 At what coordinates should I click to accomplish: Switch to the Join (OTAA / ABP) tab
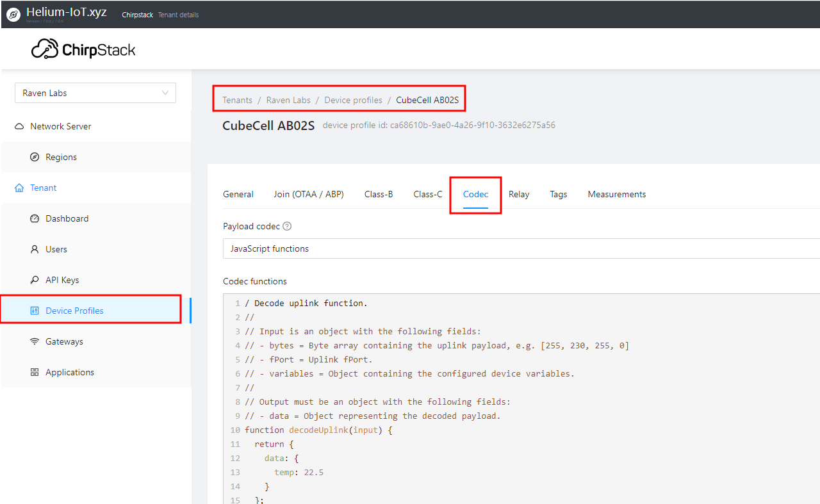[309, 194]
